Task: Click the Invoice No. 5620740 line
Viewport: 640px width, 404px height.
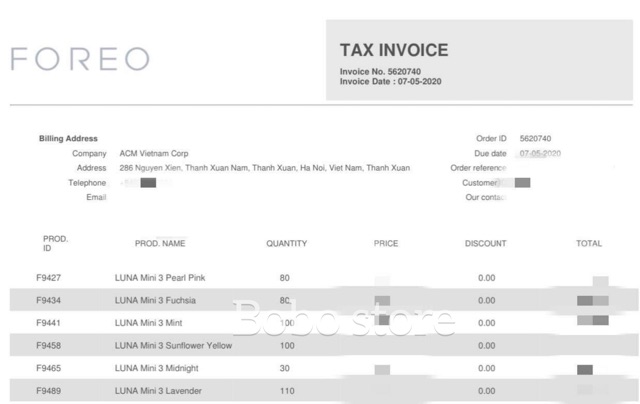Action: 380,71
